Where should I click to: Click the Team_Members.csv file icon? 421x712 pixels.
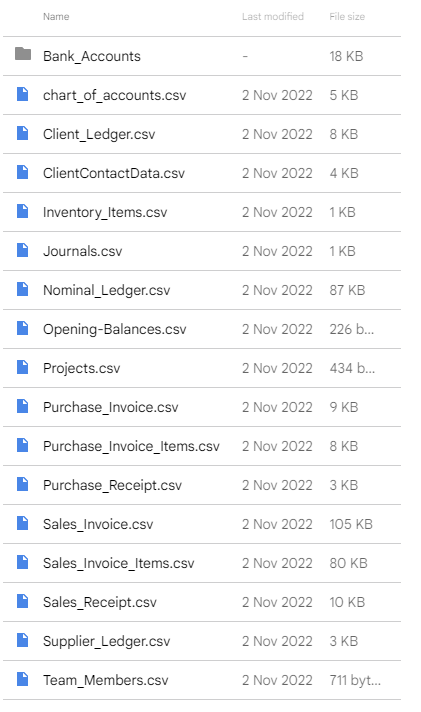pos(22,680)
